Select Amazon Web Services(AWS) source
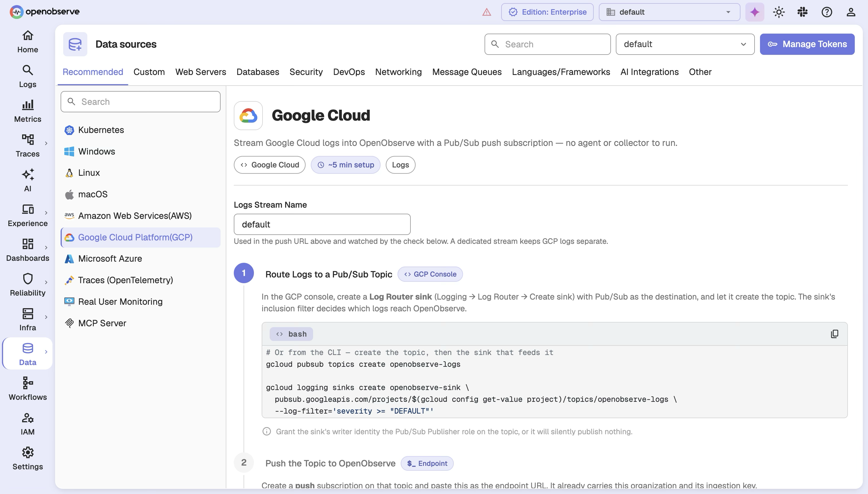The height and width of the screenshot is (494, 868). pos(140,216)
